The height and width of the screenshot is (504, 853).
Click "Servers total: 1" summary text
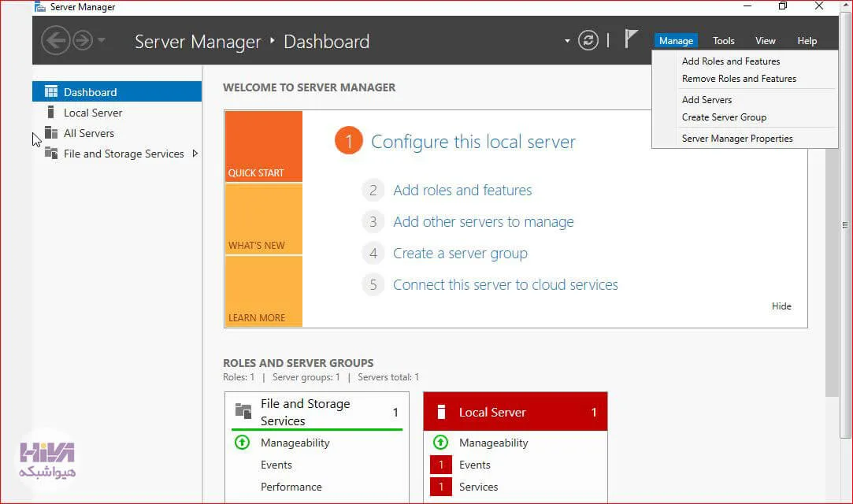(388, 377)
